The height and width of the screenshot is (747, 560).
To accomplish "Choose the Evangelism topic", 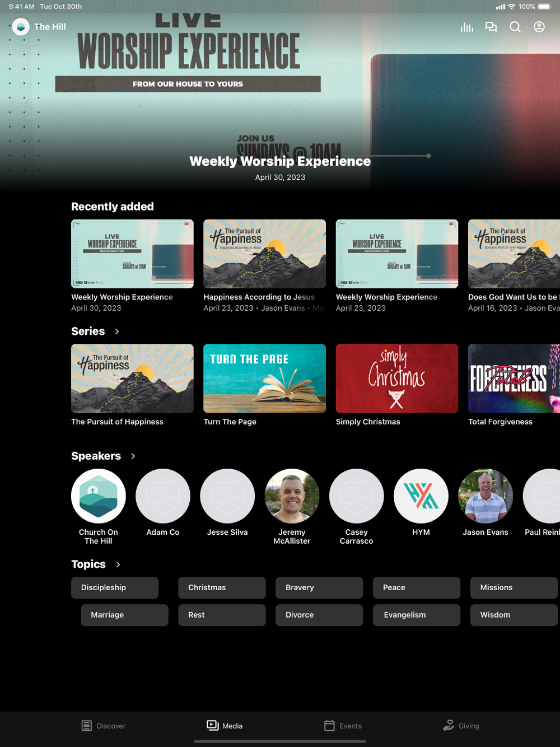I will 417,615.
